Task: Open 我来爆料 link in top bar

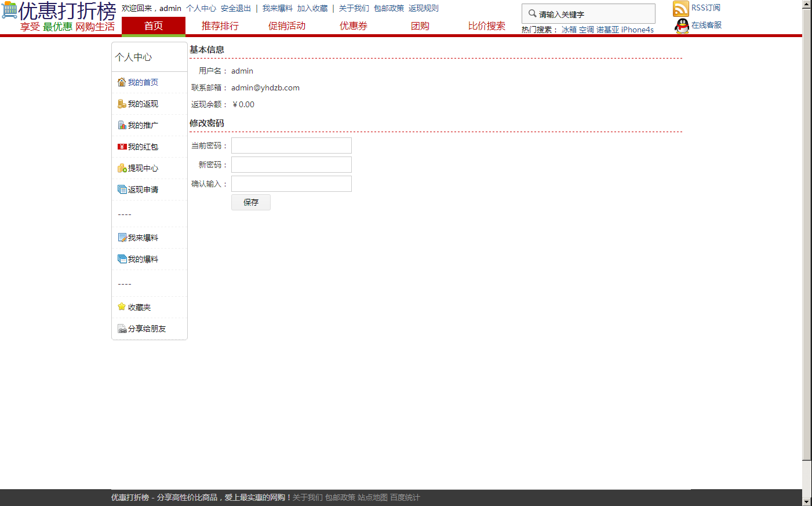Action: [x=278, y=8]
